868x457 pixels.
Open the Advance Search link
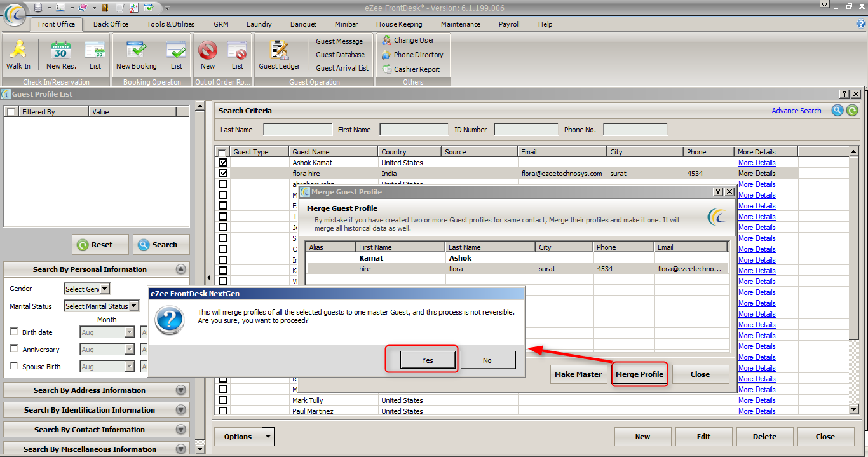[x=796, y=111]
